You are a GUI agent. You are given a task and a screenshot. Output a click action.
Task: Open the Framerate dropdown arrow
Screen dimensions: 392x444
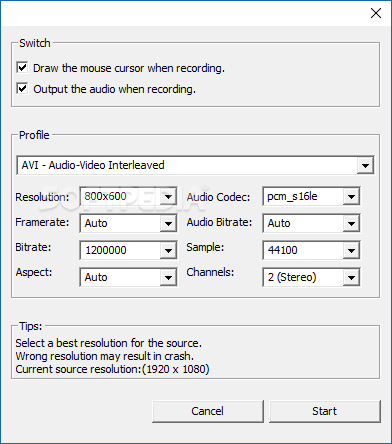(168, 223)
